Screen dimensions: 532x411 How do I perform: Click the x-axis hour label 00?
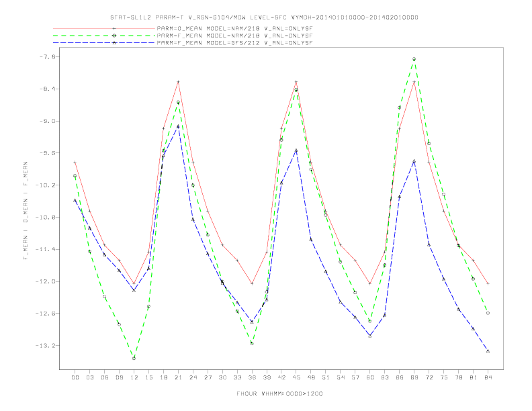(x=75, y=377)
